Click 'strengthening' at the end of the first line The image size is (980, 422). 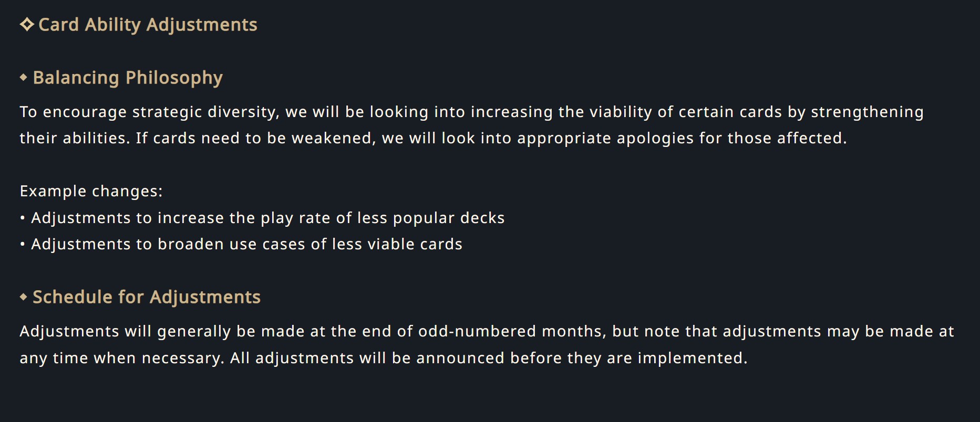867,112
